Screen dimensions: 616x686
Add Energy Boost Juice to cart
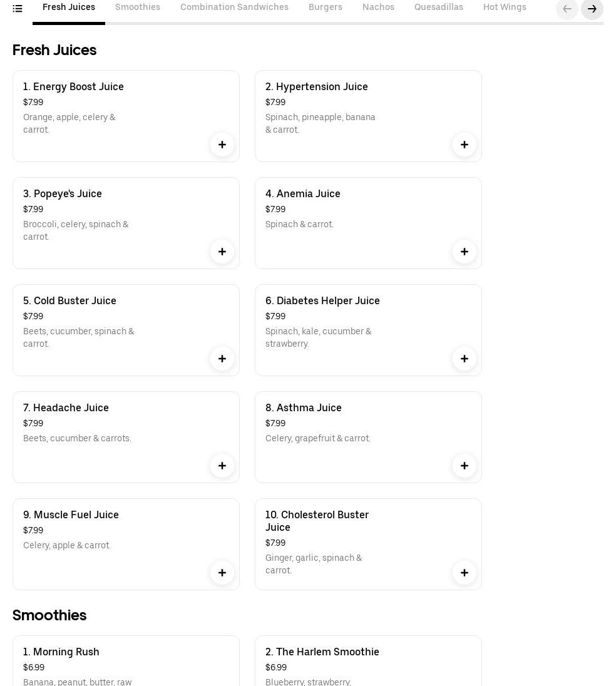click(x=222, y=145)
